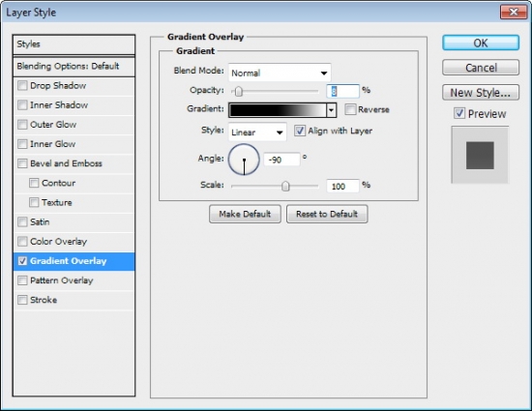
Task: Click the Opacity slider handle
Action: pos(239,91)
